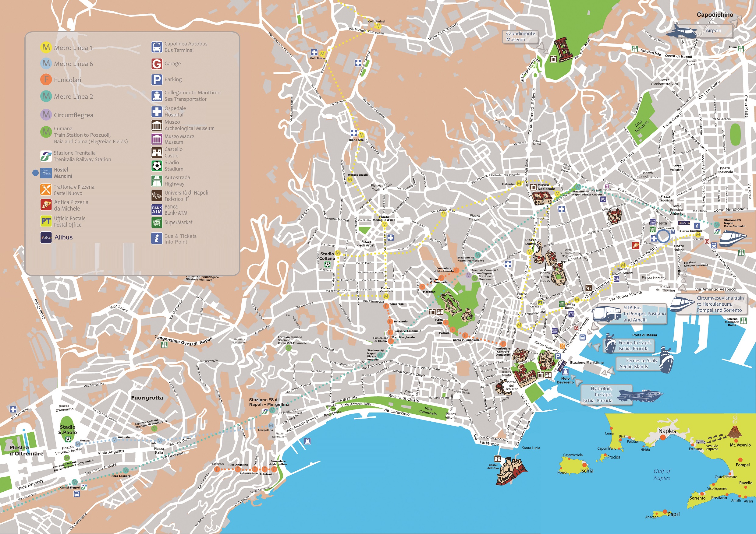This screenshot has height=534, width=756.
Task: Click the Capolinea Autobus bus terminal legend icon
Action: [157, 47]
